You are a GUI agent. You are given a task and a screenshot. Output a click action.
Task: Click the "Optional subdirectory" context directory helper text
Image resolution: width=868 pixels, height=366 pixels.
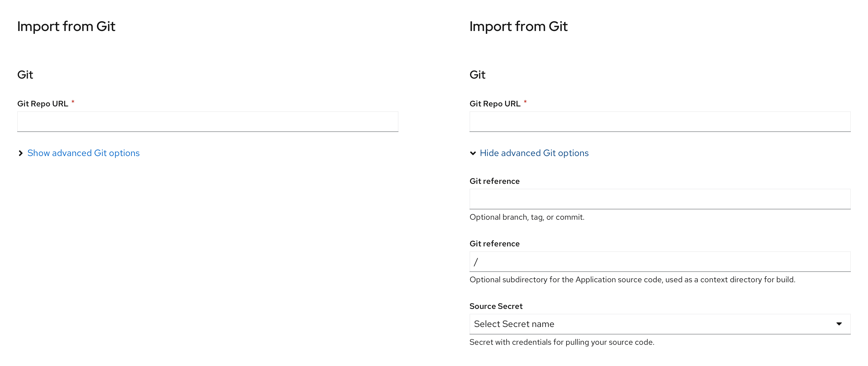[632, 280]
